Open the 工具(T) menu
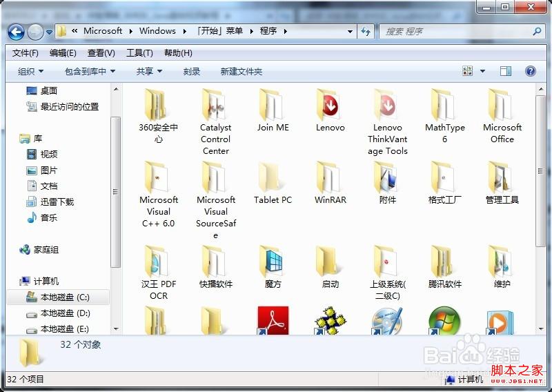This screenshot has width=552, height=392. 139,53
